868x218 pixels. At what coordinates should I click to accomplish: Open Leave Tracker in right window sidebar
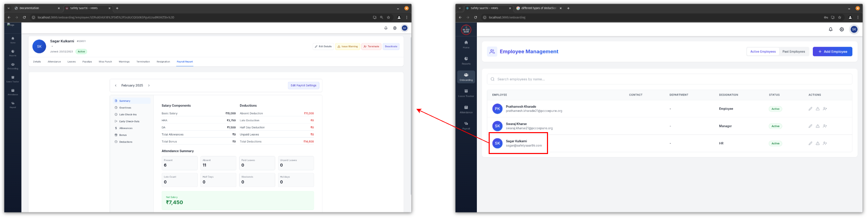466,93
